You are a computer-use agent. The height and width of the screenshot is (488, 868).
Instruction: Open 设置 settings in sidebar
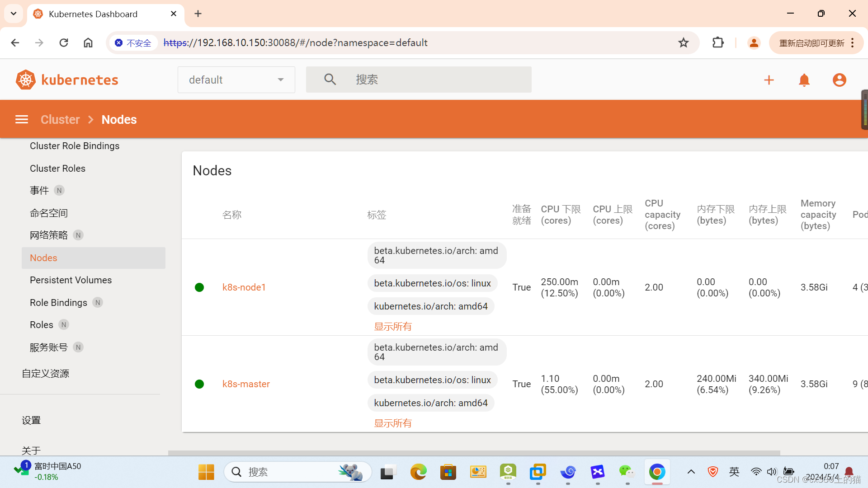point(31,421)
